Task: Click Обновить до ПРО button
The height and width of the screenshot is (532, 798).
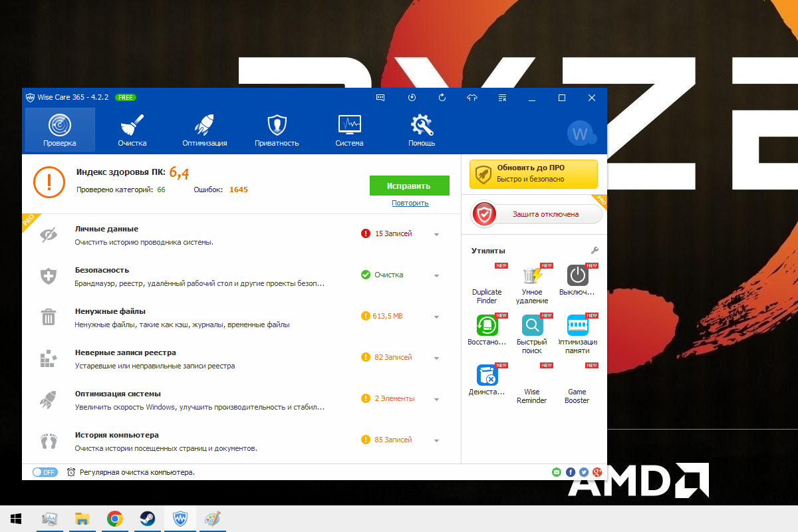Action: pyautogui.click(x=533, y=174)
